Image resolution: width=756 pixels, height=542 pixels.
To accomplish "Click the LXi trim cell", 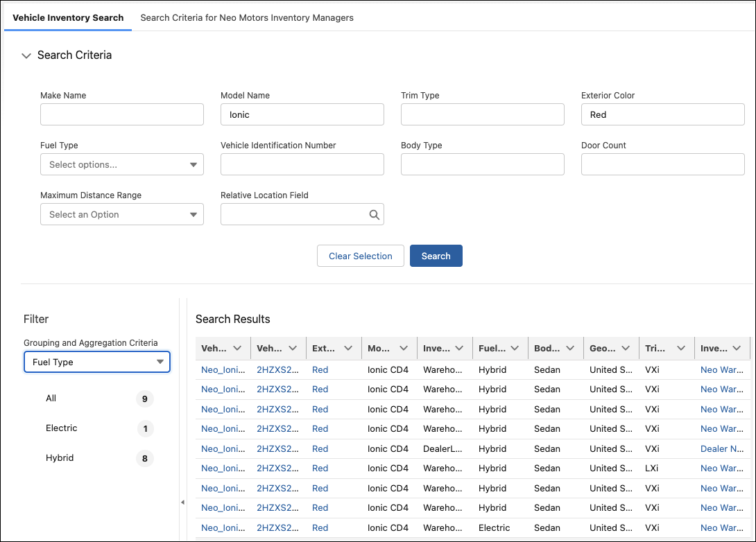I will (651, 469).
